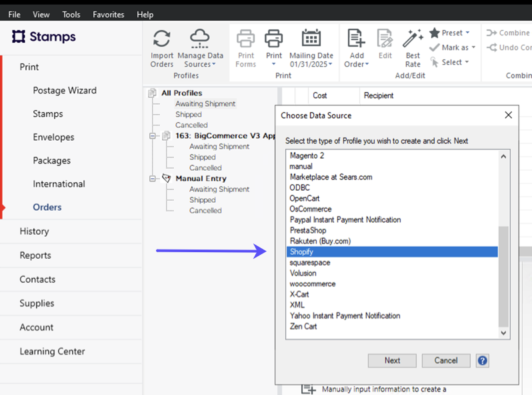Select Cancelled under 163: BigCommerce V3

[x=205, y=167]
